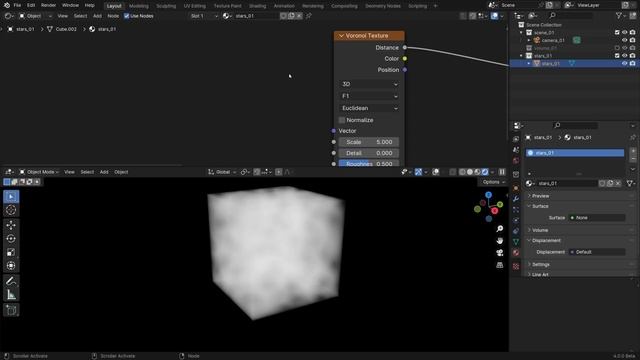Open the F1 feature dropdown in Voronoi node
The image size is (640, 360).
click(x=369, y=96)
